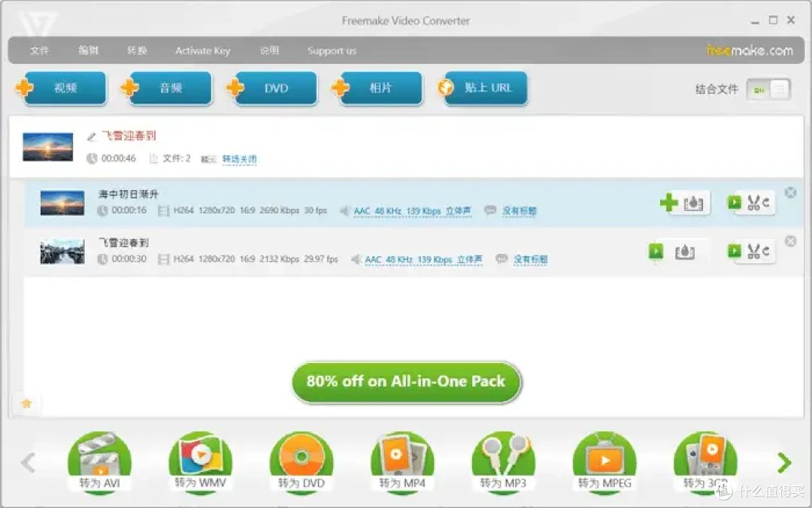Choose the 转为 AVI output format

(x=99, y=462)
